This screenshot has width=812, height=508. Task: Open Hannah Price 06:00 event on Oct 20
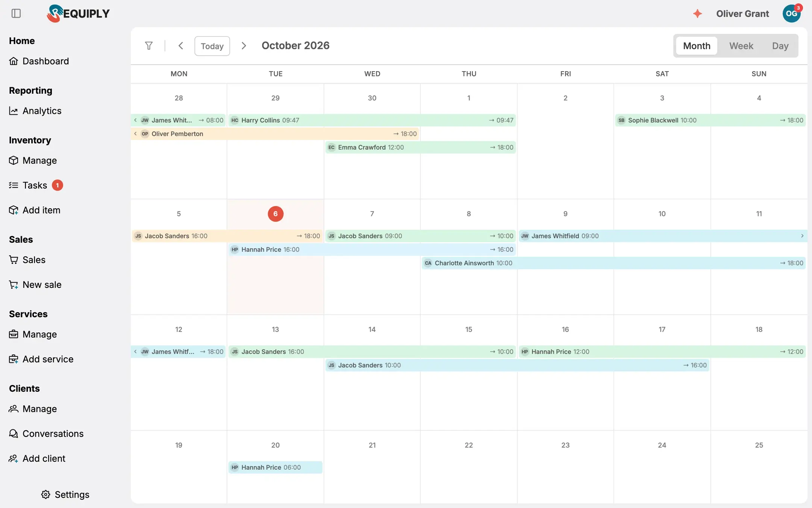[x=275, y=467]
